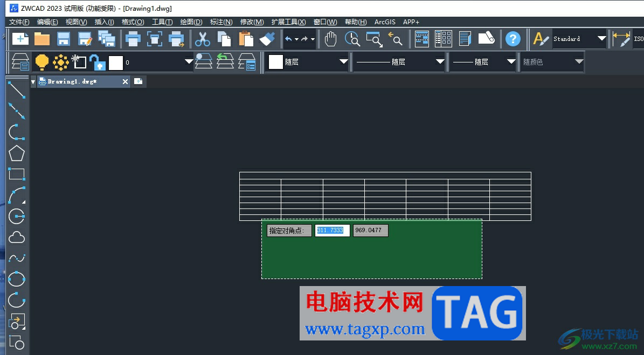Activate the Pan hand tool
The height and width of the screenshot is (355, 644).
(x=331, y=39)
